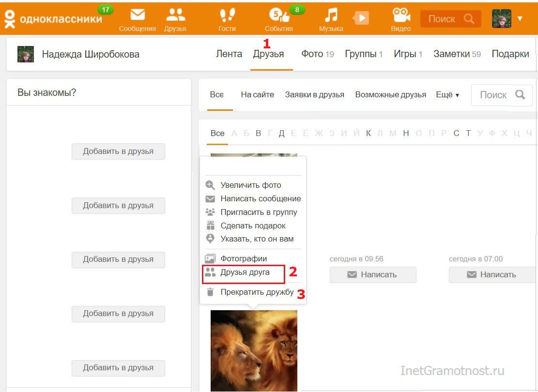Expand the Ещё dropdown in friends filter

coord(447,95)
